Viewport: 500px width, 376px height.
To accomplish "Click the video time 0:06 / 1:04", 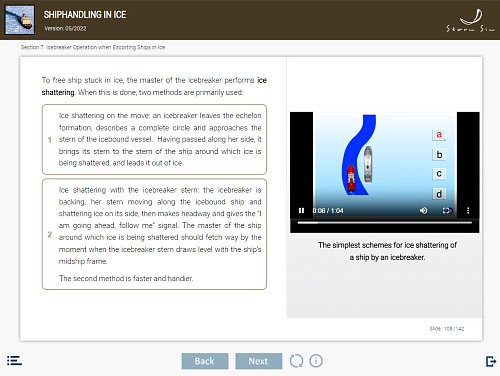I will [328, 211].
